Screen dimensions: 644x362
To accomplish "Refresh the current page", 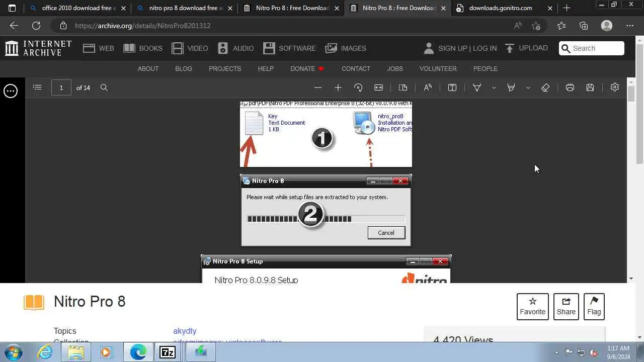I will [x=36, y=26].
